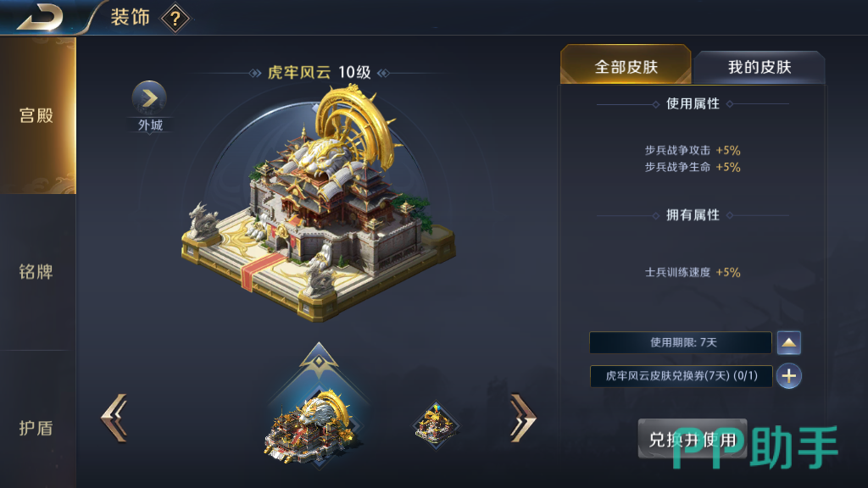Click the plus icon beside exchange voucher
The height and width of the screenshot is (488, 868).
(x=789, y=376)
